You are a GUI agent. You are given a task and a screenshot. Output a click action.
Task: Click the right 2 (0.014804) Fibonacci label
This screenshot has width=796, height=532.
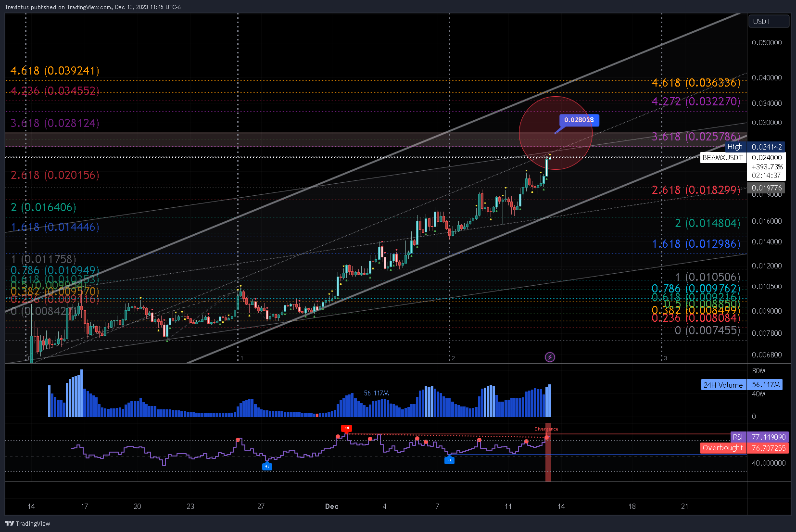tap(708, 223)
